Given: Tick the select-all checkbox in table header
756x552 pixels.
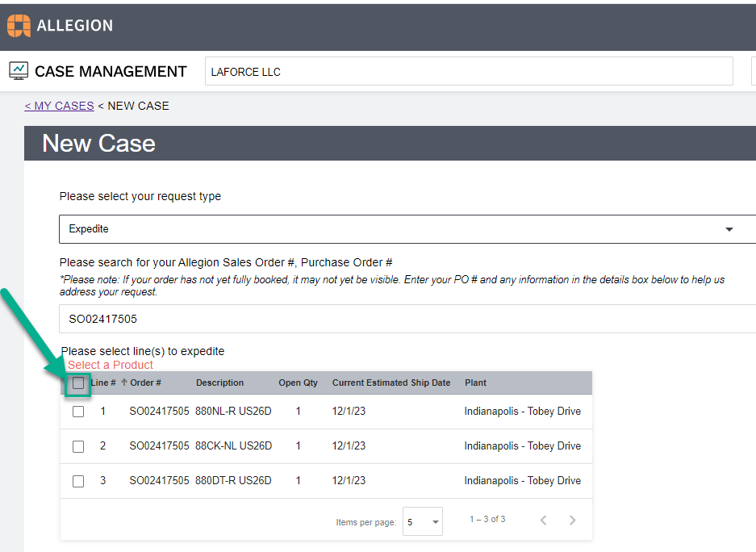Looking at the screenshot, I should tap(78, 383).
